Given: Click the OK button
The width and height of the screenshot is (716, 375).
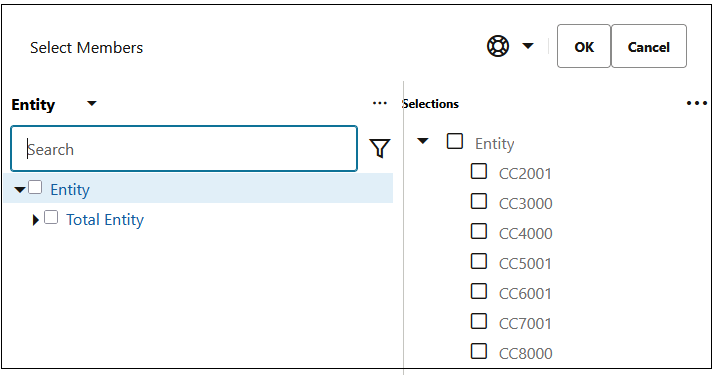Looking at the screenshot, I should tap(584, 46).
